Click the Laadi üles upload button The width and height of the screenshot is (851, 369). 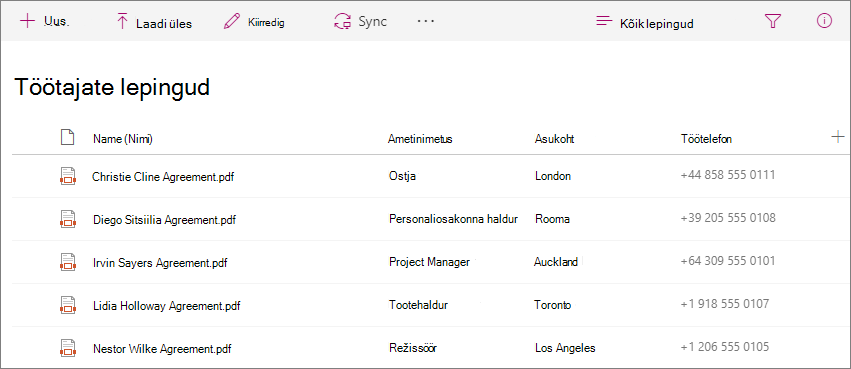[154, 23]
